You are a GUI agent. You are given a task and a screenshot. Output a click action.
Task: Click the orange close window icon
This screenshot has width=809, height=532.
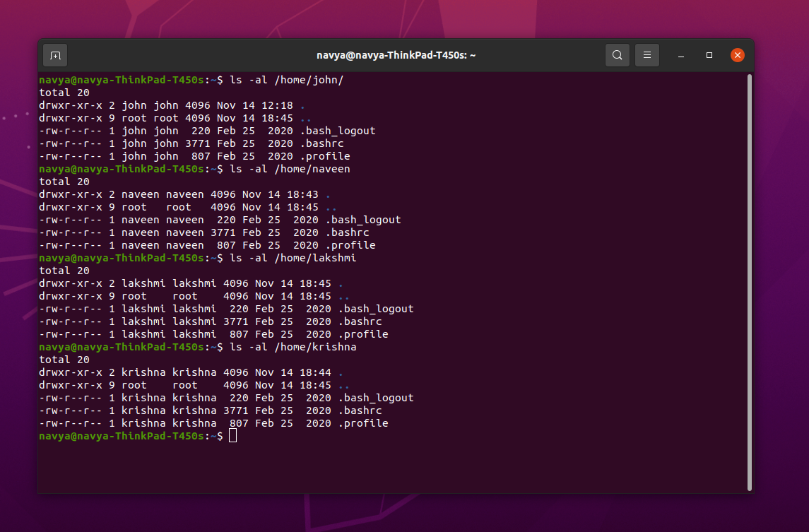pos(737,54)
